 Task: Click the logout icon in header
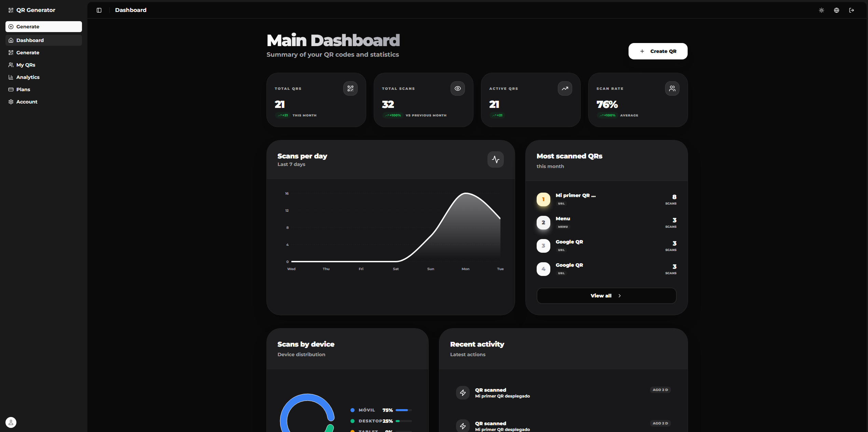pos(852,10)
